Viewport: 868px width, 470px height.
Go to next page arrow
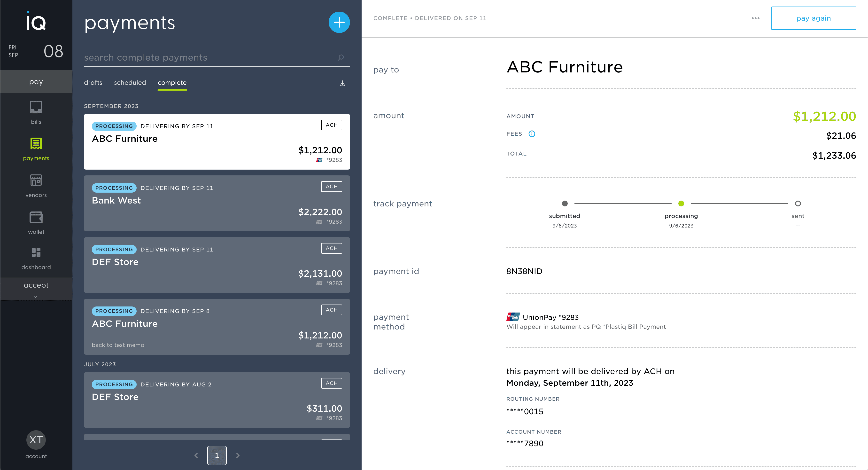(x=238, y=455)
